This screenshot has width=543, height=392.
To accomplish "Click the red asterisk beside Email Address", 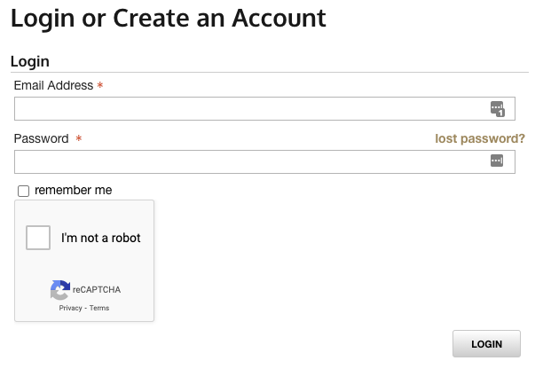I will tap(99, 86).
